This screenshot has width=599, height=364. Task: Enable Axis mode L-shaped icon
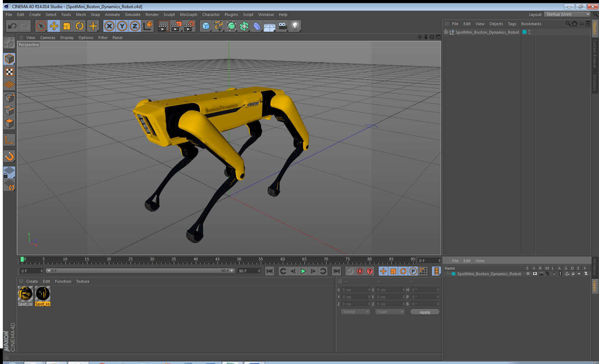click(x=9, y=140)
